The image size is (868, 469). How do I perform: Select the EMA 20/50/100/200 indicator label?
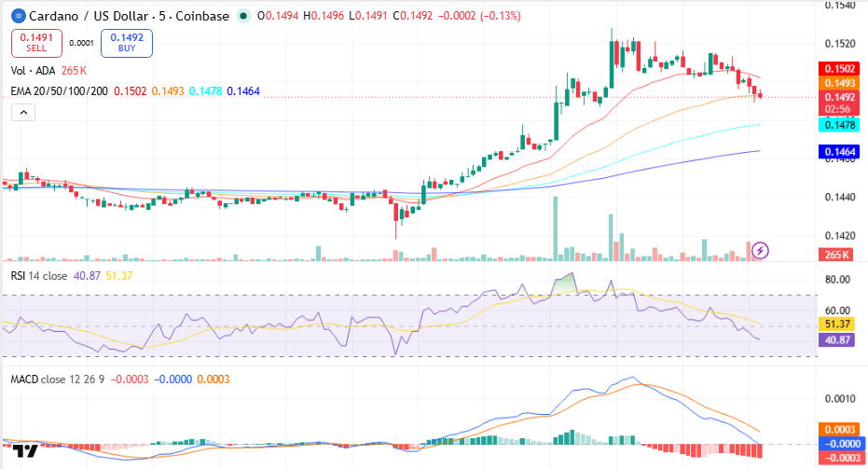click(x=60, y=90)
